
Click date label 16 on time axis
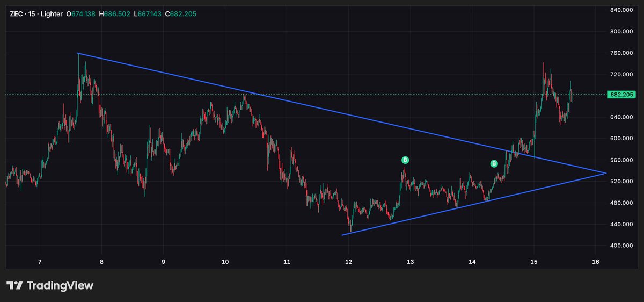click(596, 262)
